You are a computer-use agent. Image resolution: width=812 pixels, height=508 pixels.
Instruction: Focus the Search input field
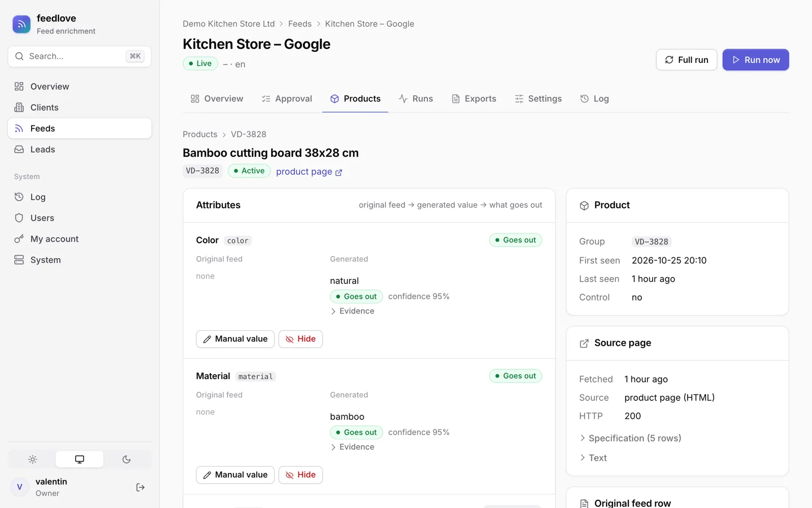pos(80,56)
